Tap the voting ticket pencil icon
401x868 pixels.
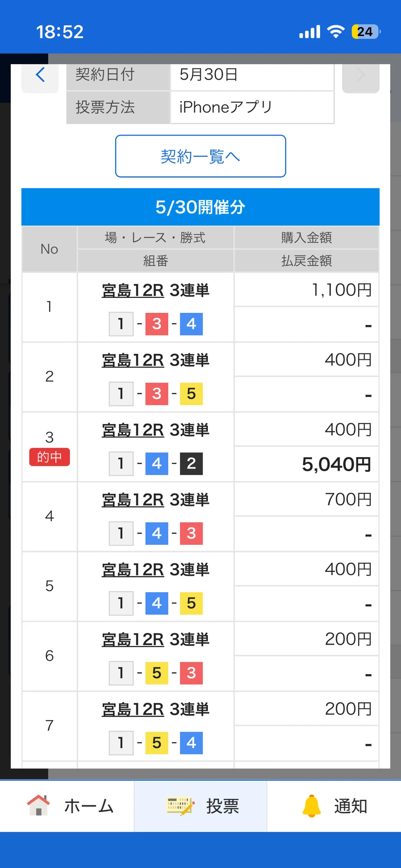[x=180, y=806]
